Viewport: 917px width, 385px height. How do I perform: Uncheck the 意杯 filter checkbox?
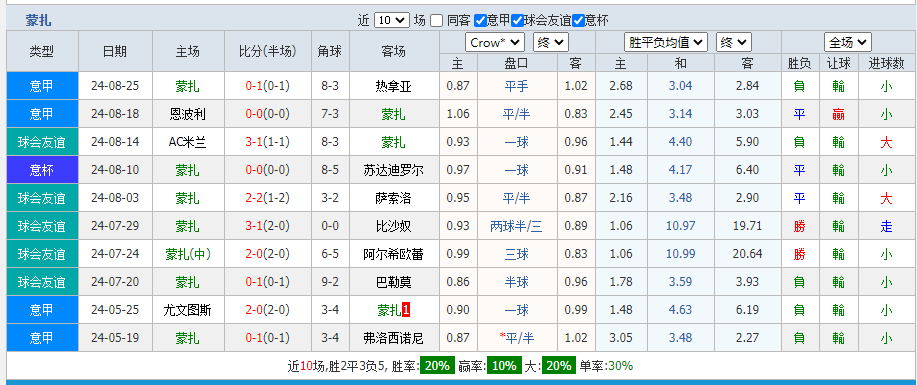(x=578, y=21)
